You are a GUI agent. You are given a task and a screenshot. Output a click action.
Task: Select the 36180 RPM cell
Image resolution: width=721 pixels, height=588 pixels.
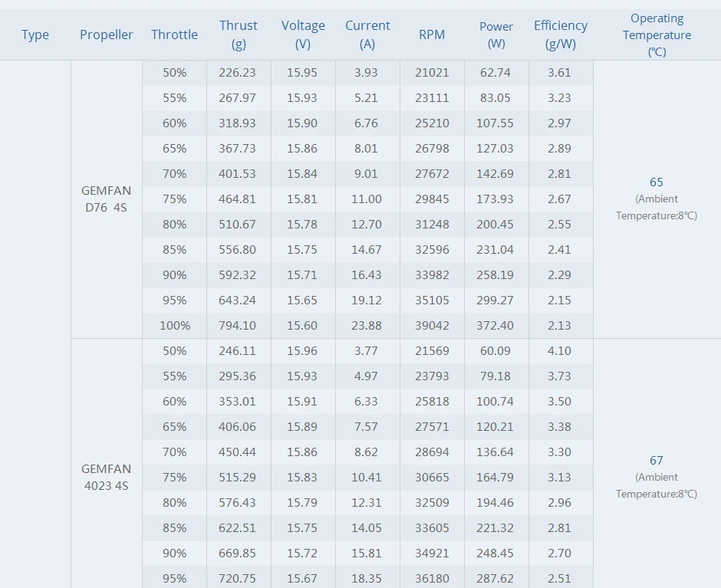[x=432, y=578]
